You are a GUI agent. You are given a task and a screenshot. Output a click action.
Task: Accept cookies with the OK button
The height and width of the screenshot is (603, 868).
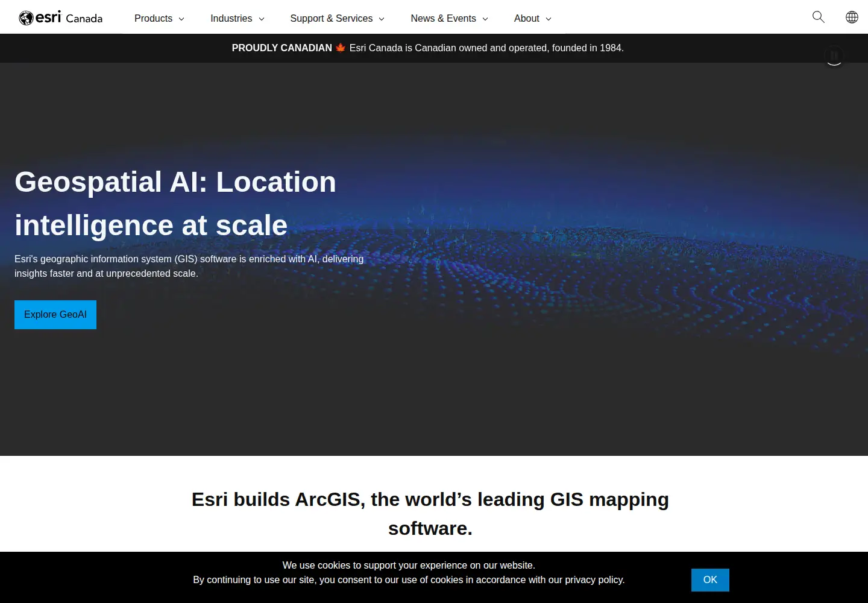point(710,580)
